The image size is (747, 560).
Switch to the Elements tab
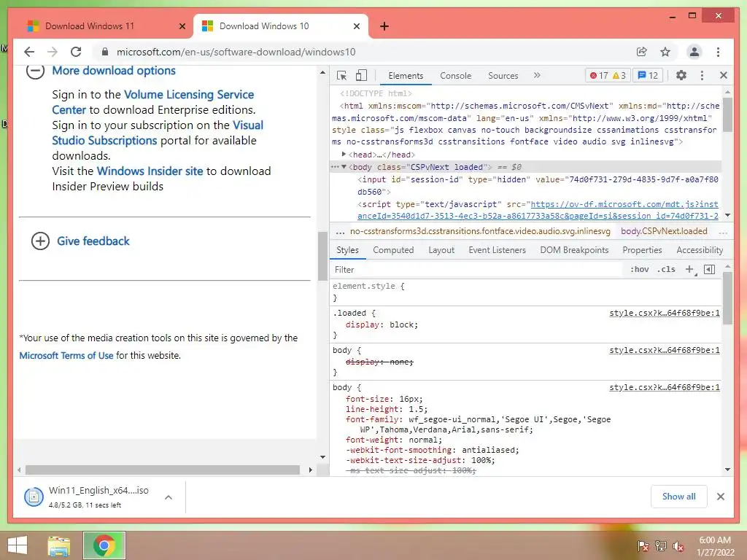[x=406, y=76]
